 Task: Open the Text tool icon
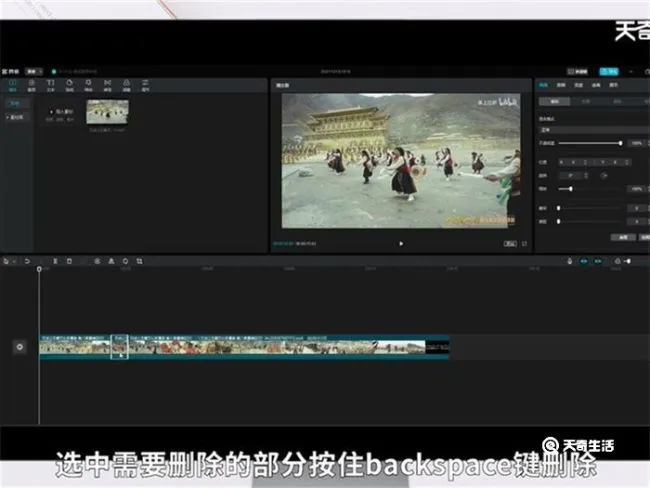(x=51, y=85)
